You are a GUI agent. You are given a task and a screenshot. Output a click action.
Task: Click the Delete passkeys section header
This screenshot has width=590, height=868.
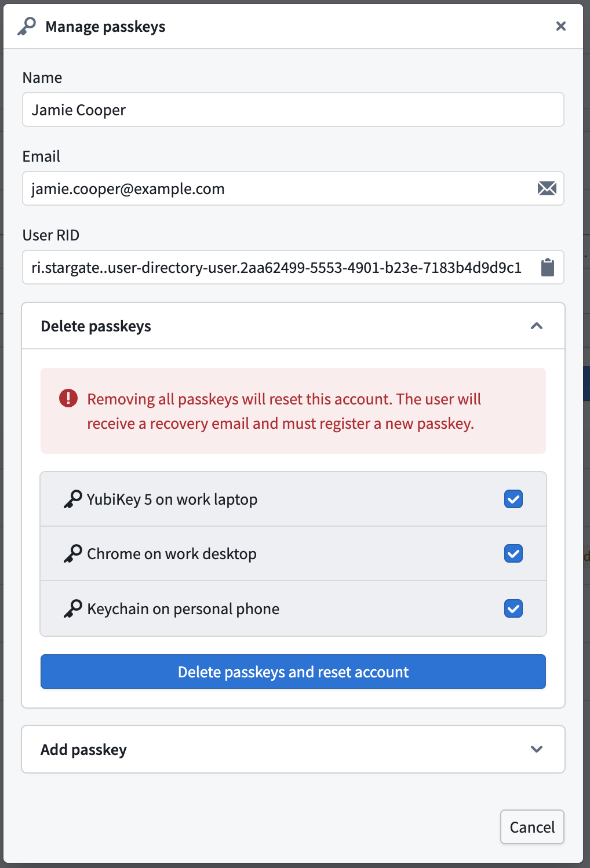pyautogui.click(x=293, y=326)
